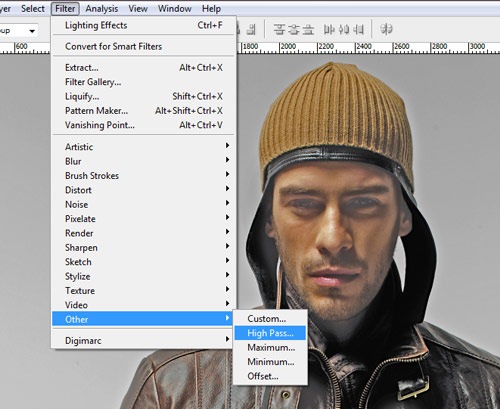Click the Distribute horizontal centers icon

tap(344, 29)
